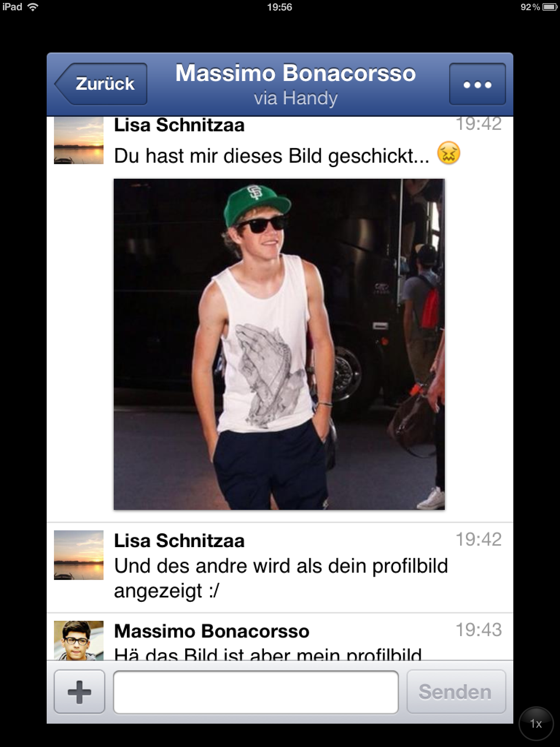Tap the Massimo Bonacorsso sender name in the chat
The image size is (560, 747).
click(x=211, y=631)
